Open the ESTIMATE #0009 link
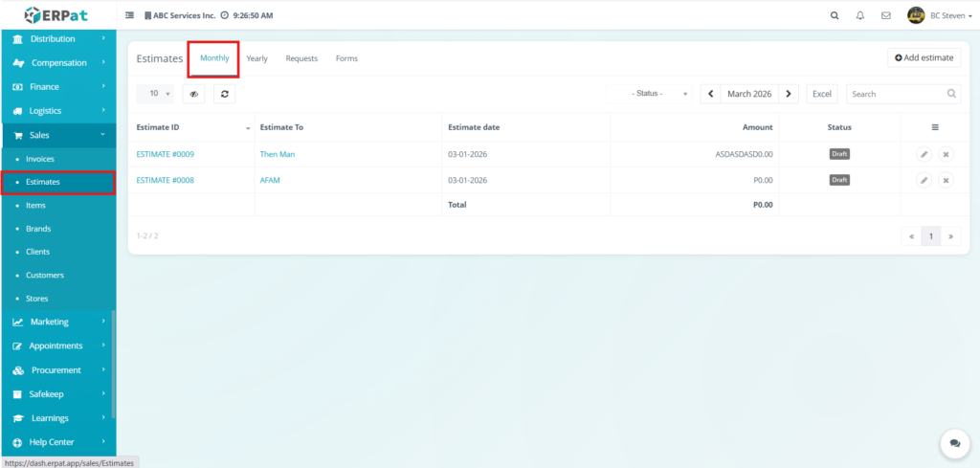This screenshot has width=980, height=468. pos(166,154)
